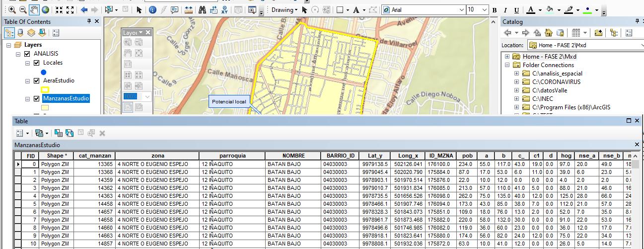Open the Measure ruler tool
This screenshot has width=644, height=249.
click(x=189, y=10)
